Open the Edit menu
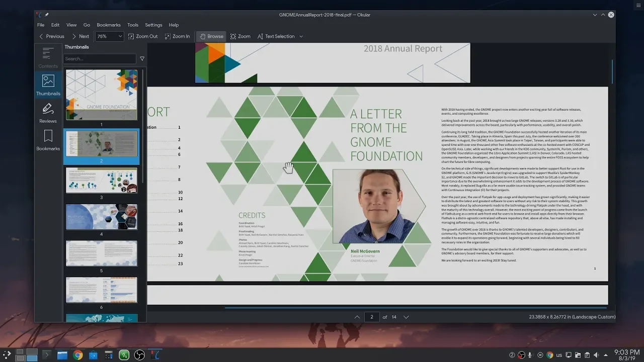The width and height of the screenshot is (644, 362). coord(55,25)
